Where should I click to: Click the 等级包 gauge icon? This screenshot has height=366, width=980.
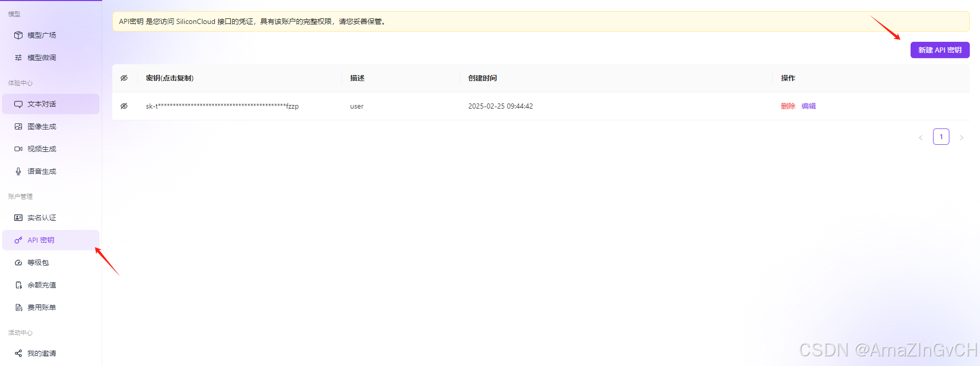pyautogui.click(x=18, y=263)
